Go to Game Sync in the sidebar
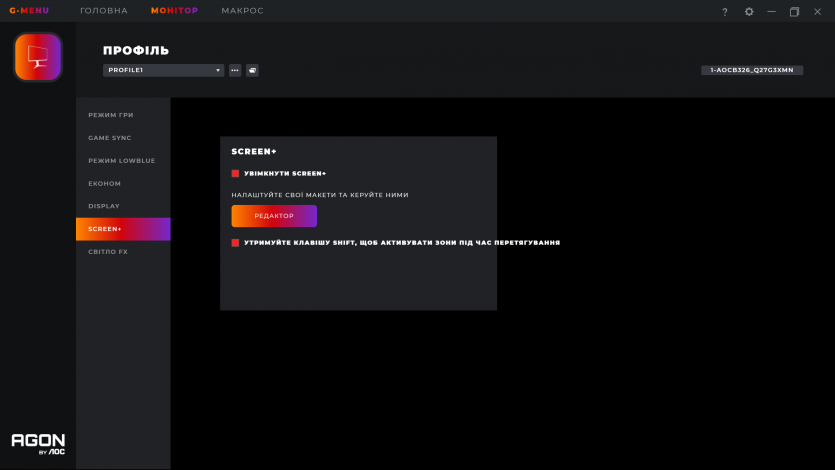The width and height of the screenshot is (835, 470). 110,138
